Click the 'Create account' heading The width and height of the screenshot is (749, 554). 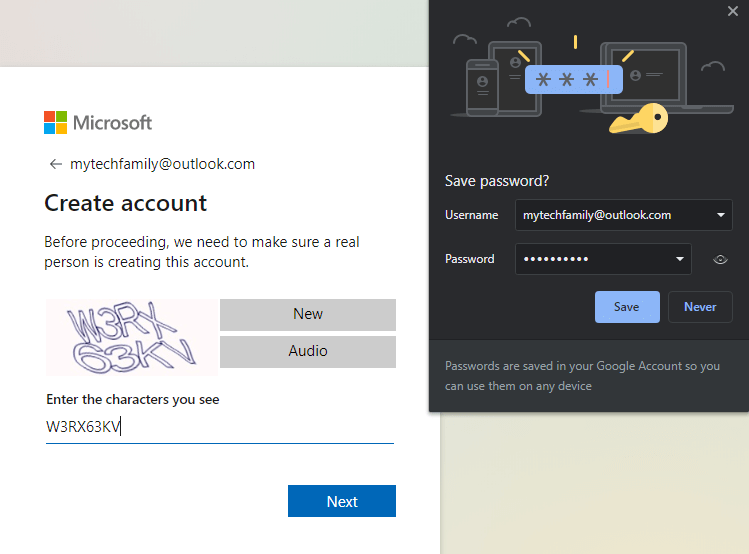(x=126, y=203)
